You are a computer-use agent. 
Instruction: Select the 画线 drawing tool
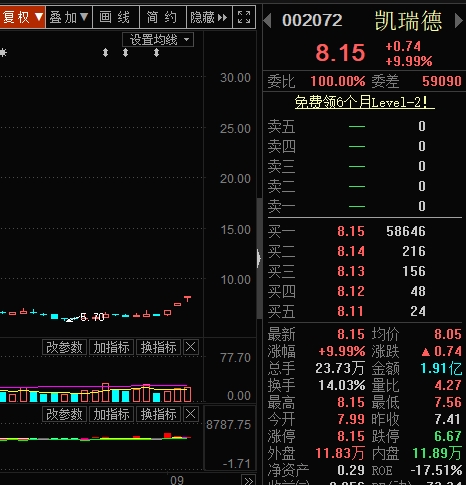(x=115, y=17)
